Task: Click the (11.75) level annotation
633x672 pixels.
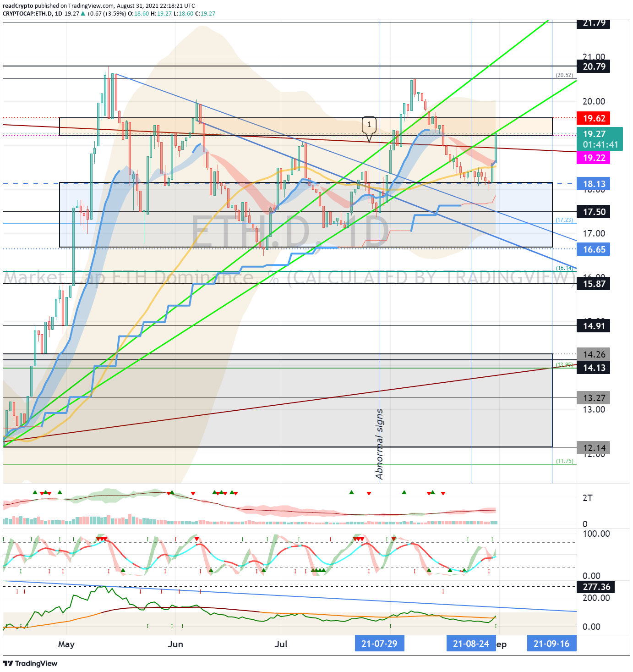Action: click(x=564, y=461)
